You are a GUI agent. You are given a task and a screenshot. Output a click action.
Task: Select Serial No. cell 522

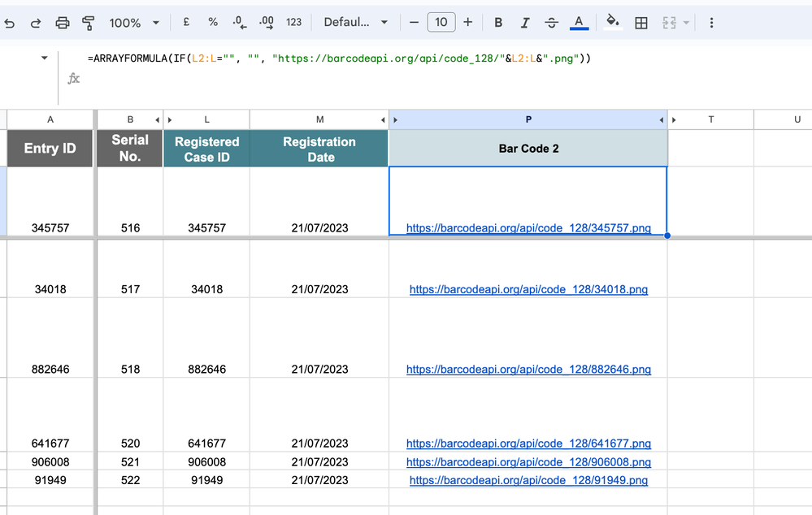[130, 479]
